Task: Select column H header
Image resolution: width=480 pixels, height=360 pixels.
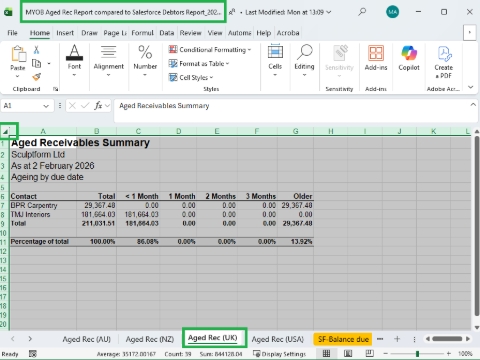Action: point(331,131)
